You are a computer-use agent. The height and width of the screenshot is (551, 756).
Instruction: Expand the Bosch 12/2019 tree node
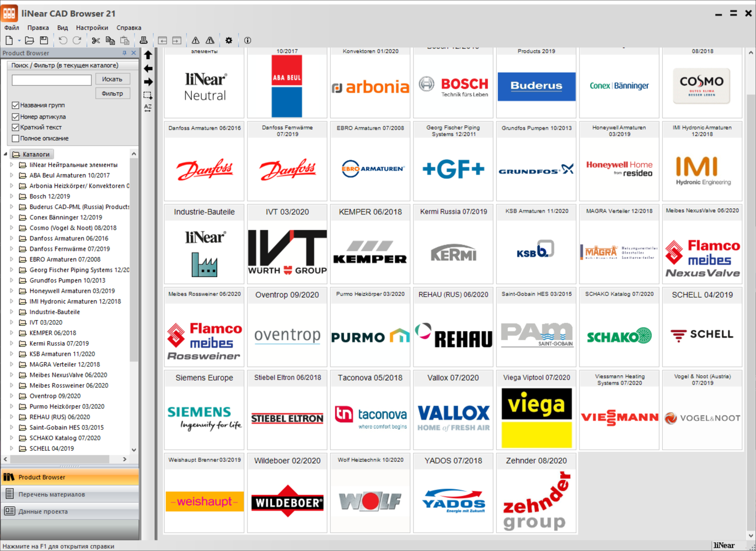[12, 196]
